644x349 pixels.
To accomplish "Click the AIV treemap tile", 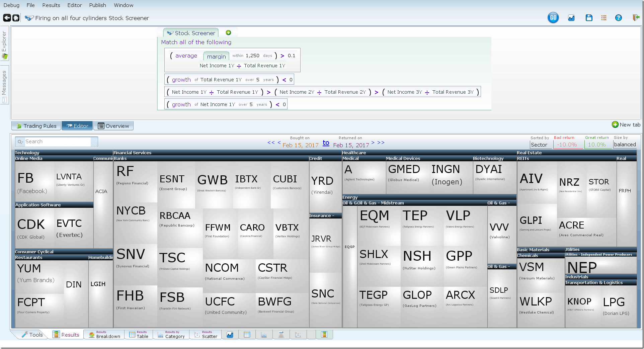I will click(x=537, y=182).
